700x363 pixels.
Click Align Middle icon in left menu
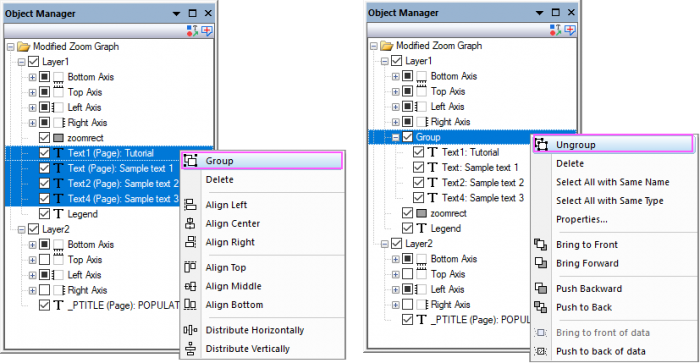point(190,286)
